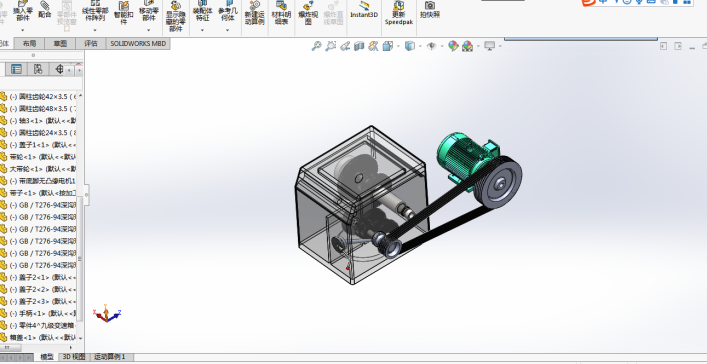Click the Apply Scene icon
This screenshot has width=707, height=364.
(x=467, y=46)
